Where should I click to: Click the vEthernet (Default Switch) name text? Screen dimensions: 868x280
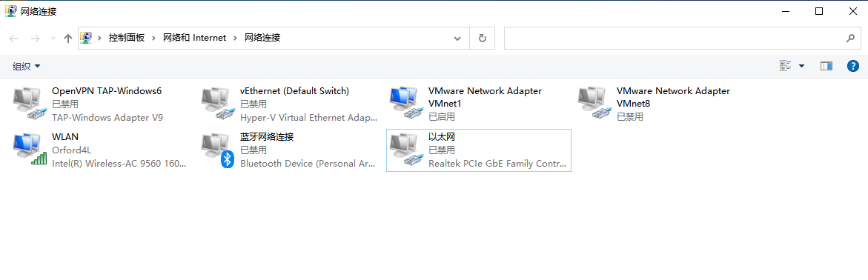tap(294, 91)
